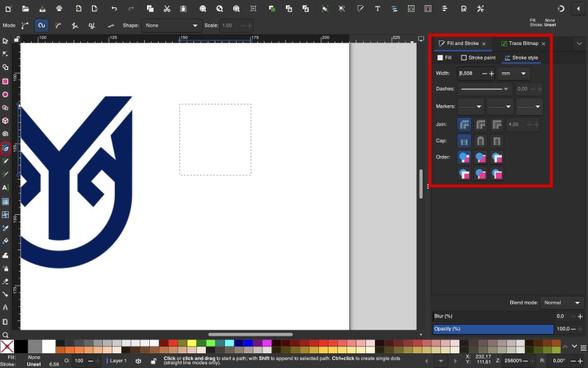588x368 pixels.
Task: Toggle the Layer 1 lock icon
Action: 154,361
